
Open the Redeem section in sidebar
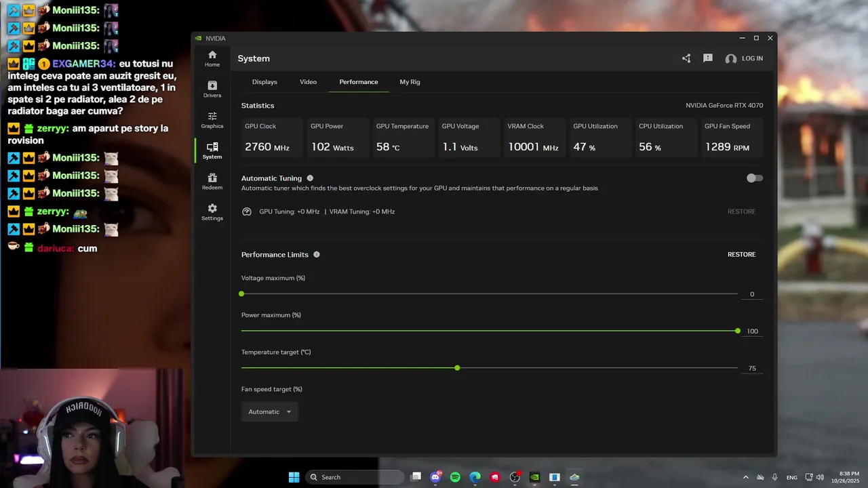point(212,182)
